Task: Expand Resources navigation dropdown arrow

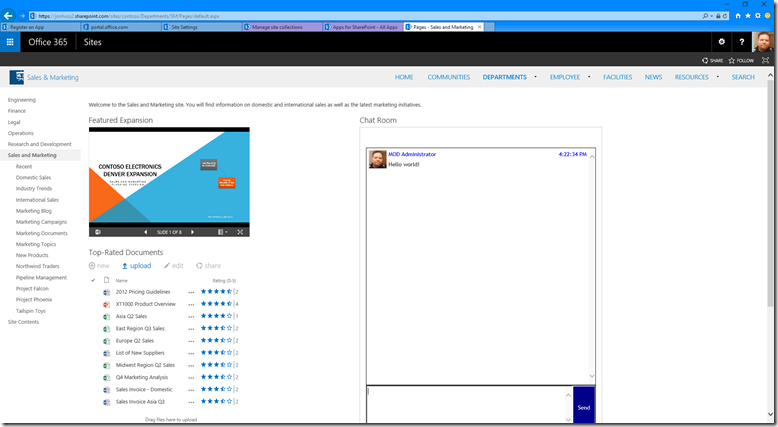Action: [x=717, y=77]
